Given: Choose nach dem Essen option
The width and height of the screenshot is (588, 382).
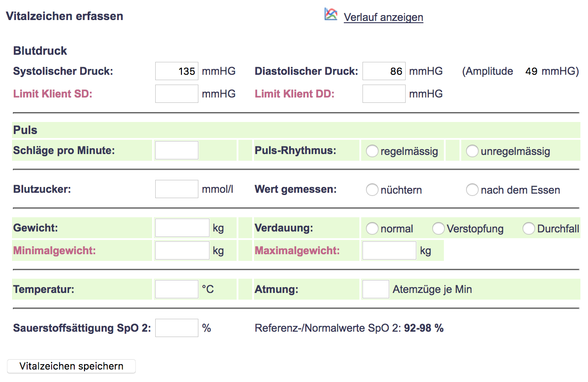Looking at the screenshot, I should tap(472, 190).
